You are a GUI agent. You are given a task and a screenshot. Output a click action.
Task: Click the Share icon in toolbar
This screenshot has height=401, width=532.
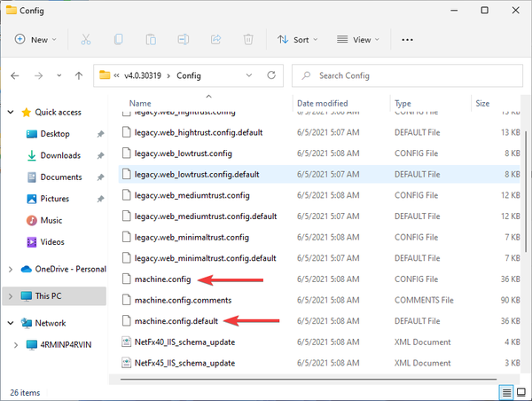(215, 40)
